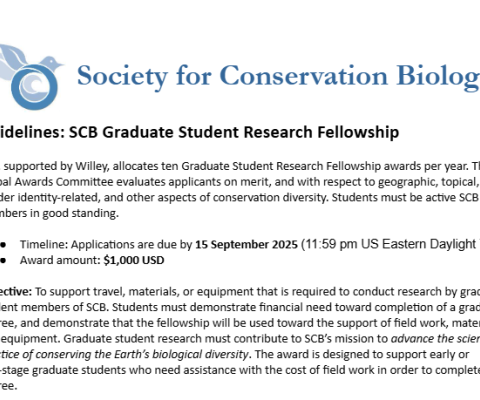Click the bold date 15 September 2025

[246, 244]
